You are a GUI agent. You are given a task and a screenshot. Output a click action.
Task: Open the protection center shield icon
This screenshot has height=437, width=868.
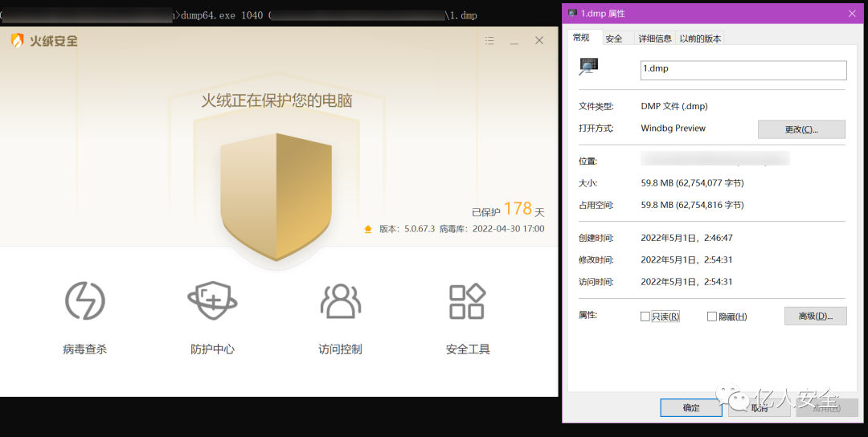212,301
